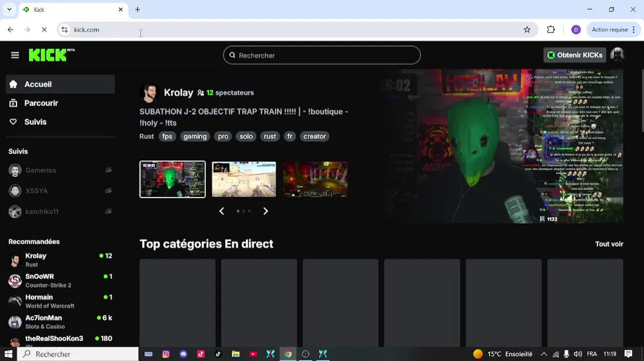The image size is (644, 361).
Task: Open YouTube app from the taskbar
Action: pyautogui.click(x=253, y=354)
